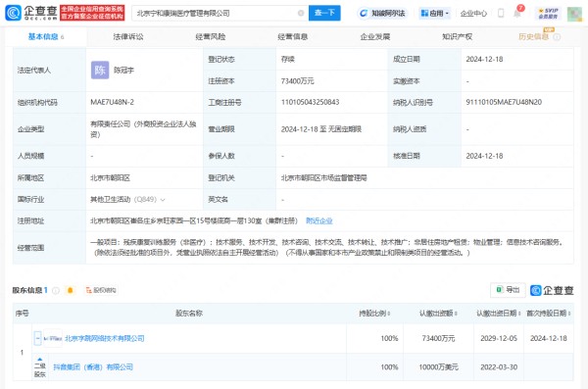588x389 pixels.
Task: Open the notification bell with red badge
Action: point(517,13)
